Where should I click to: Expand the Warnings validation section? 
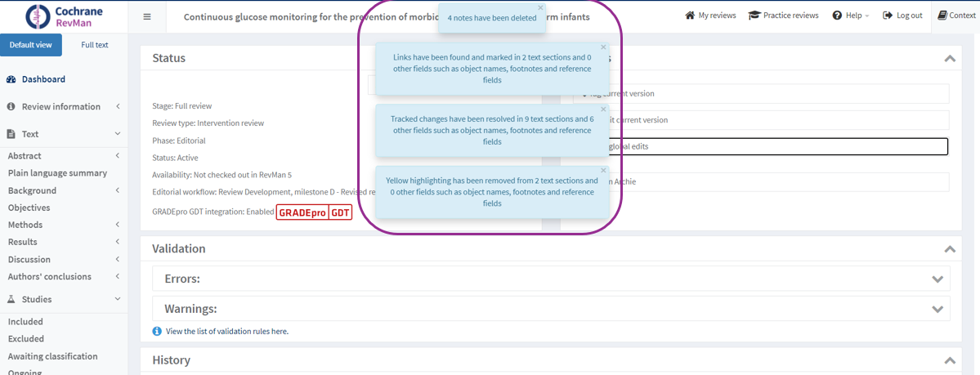click(x=937, y=309)
